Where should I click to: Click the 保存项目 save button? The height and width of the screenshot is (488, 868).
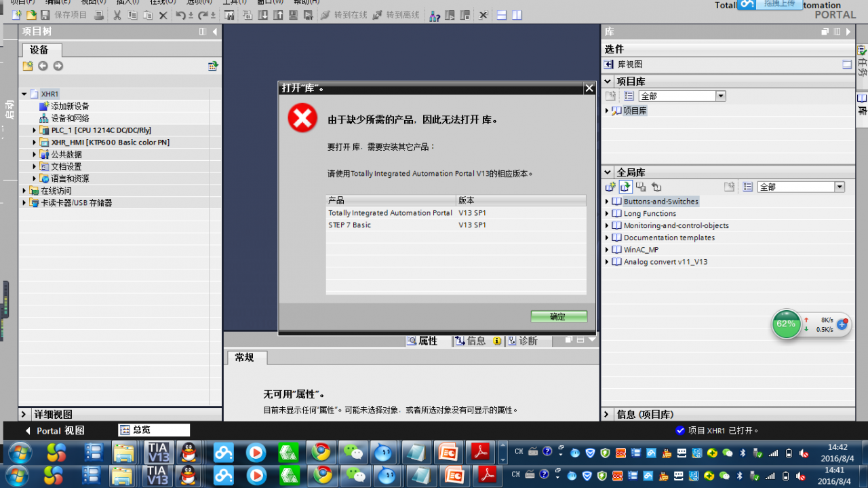pyautogui.click(x=64, y=15)
